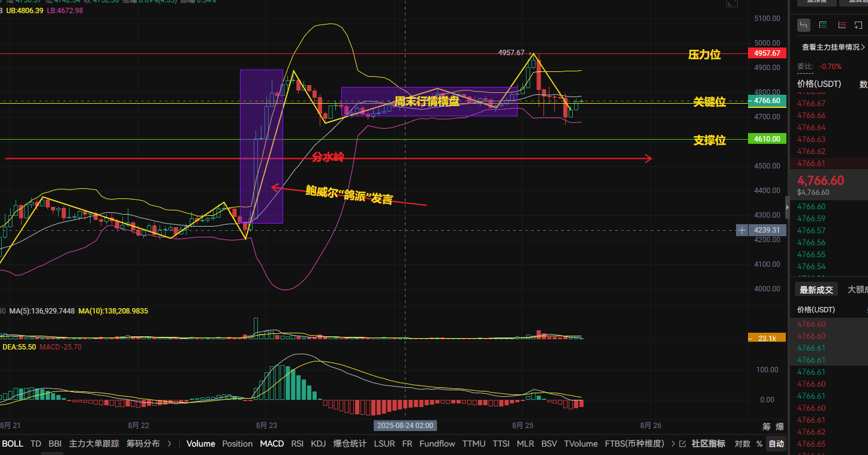
Task: Toggle BBI indicator
Action: [55, 444]
